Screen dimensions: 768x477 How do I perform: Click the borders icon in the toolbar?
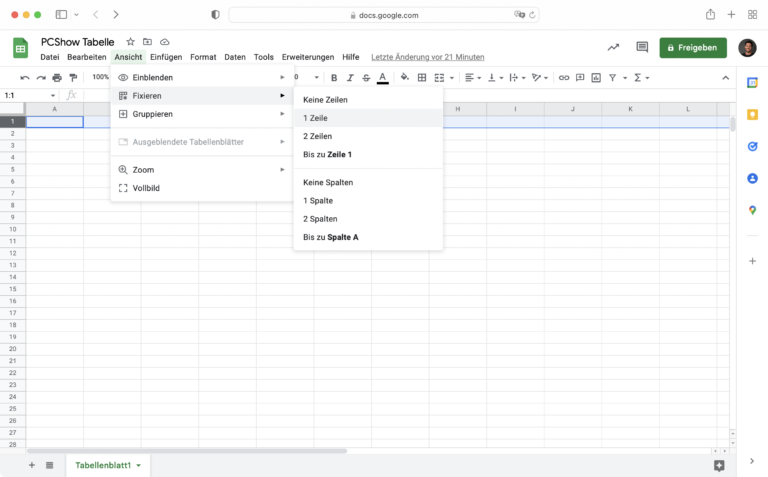click(422, 78)
